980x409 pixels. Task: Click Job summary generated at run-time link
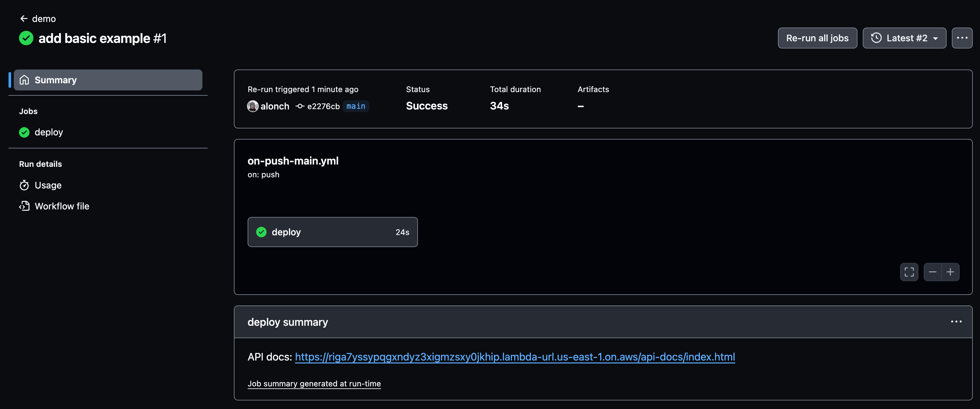pyautogui.click(x=314, y=383)
